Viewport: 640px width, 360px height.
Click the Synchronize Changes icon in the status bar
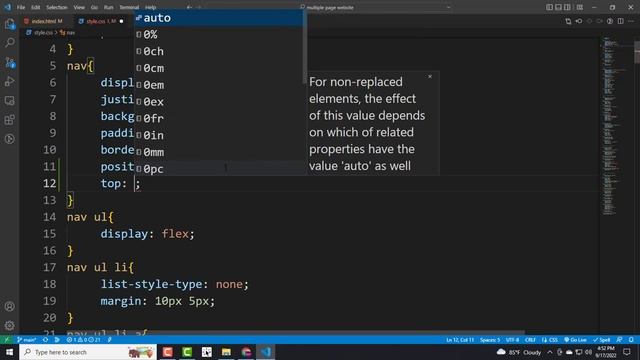pos(45,340)
